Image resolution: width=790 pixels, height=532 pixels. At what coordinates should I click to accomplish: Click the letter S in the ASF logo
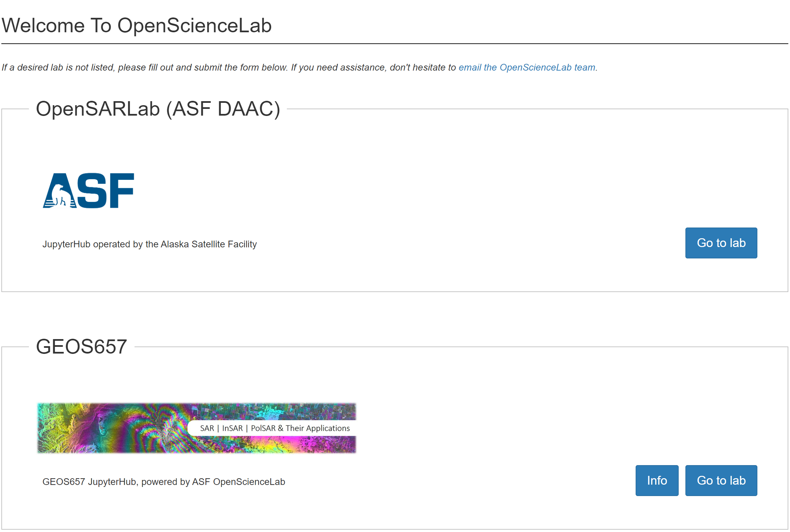coord(92,190)
